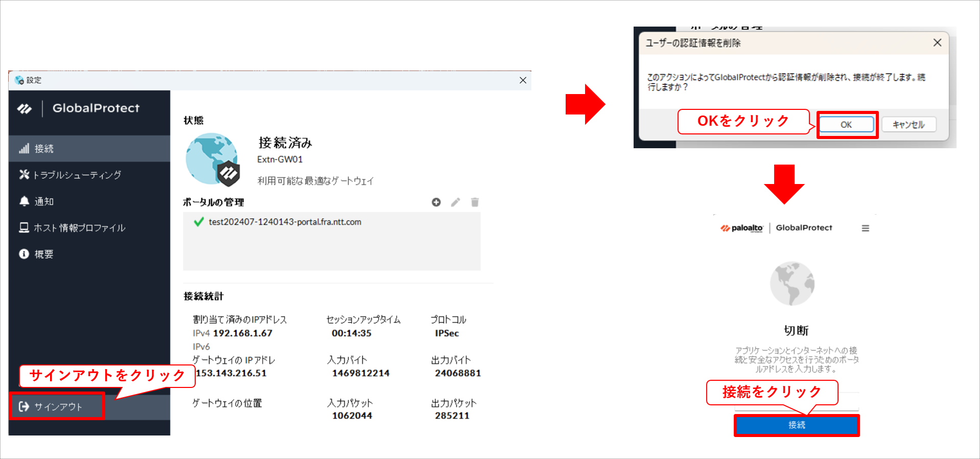The image size is (980, 459).
Task: Click the gateway IP 153.143.216.51
Action: 231,373
